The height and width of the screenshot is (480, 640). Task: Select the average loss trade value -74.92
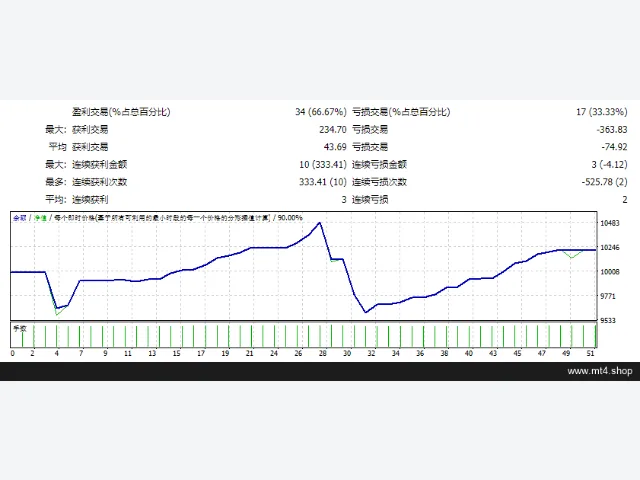click(x=614, y=147)
